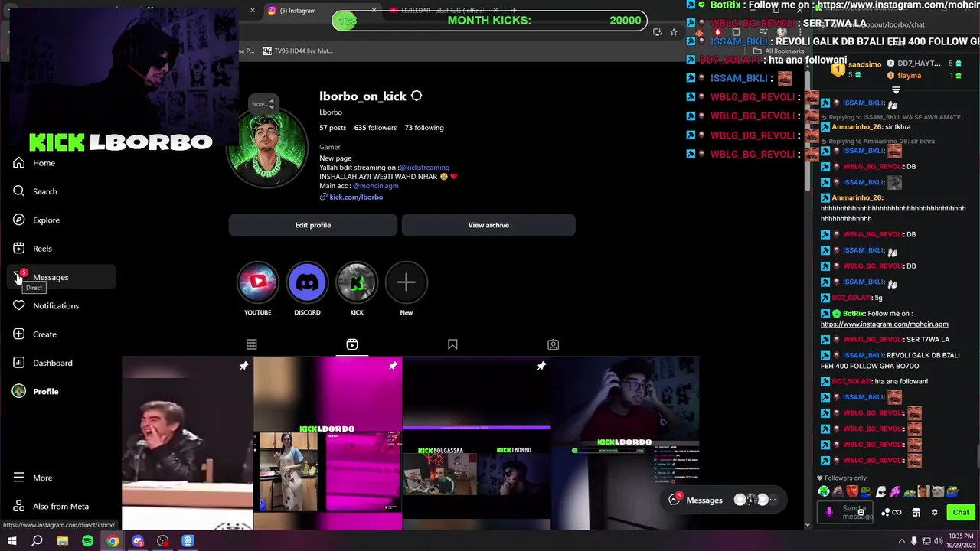Open chat settings gear icon

click(934, 512)
